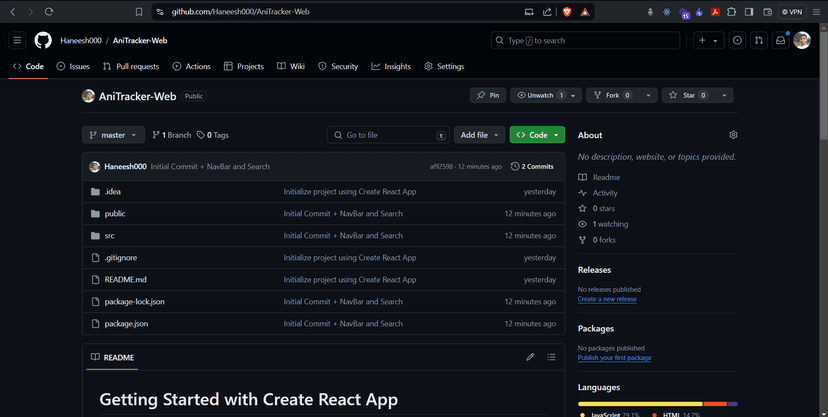Open the Insights tab
The height and width of the screenshot is (417, 828).
click(391, 66)
